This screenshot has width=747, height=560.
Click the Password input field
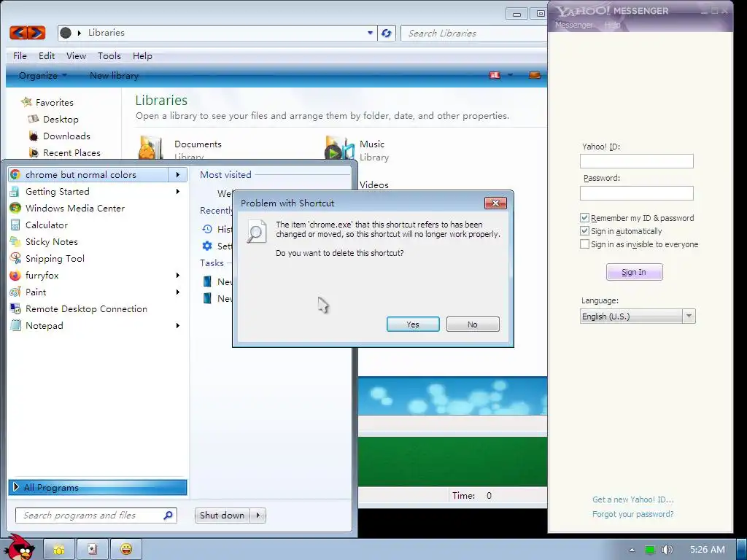(636, 192)
